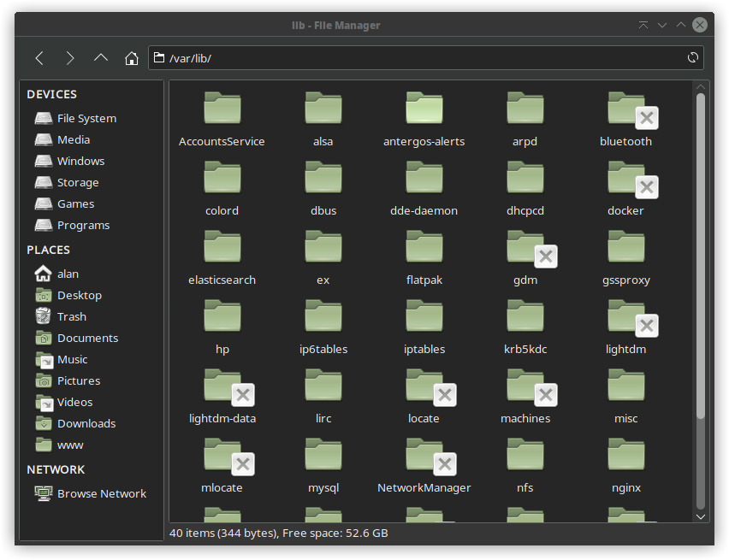Screen dimensions: 729x560
Task: Click Browse Network in sidebar
Action: 101,493
